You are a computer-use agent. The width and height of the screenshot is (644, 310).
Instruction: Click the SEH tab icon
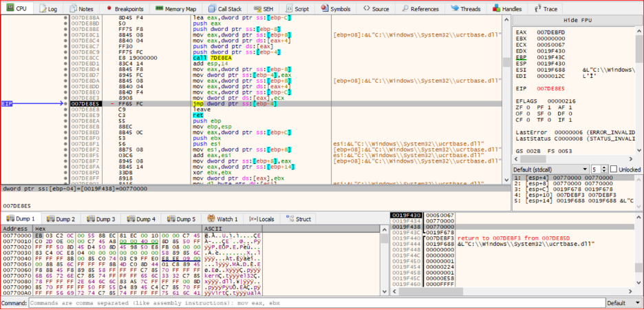tap(258, 8)
